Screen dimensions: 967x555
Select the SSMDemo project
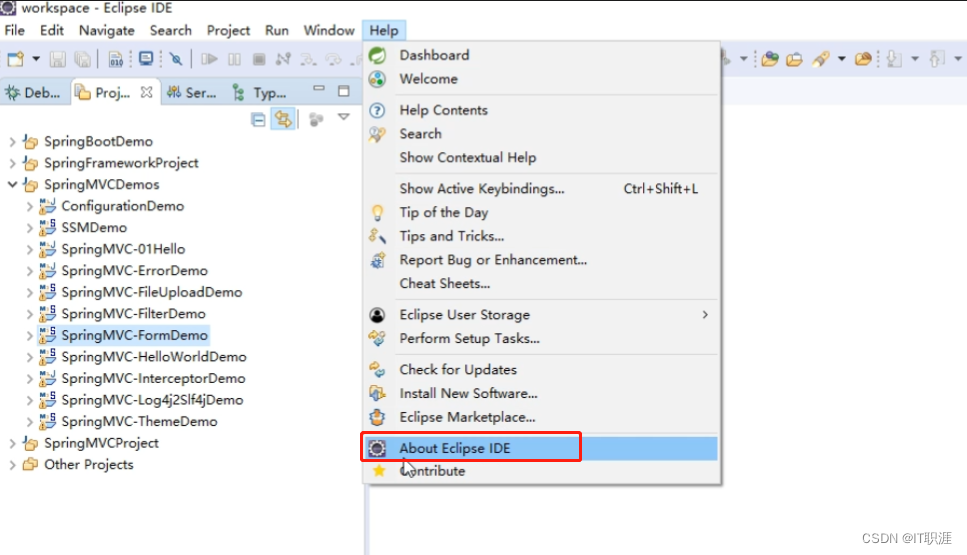pos(94,228)
